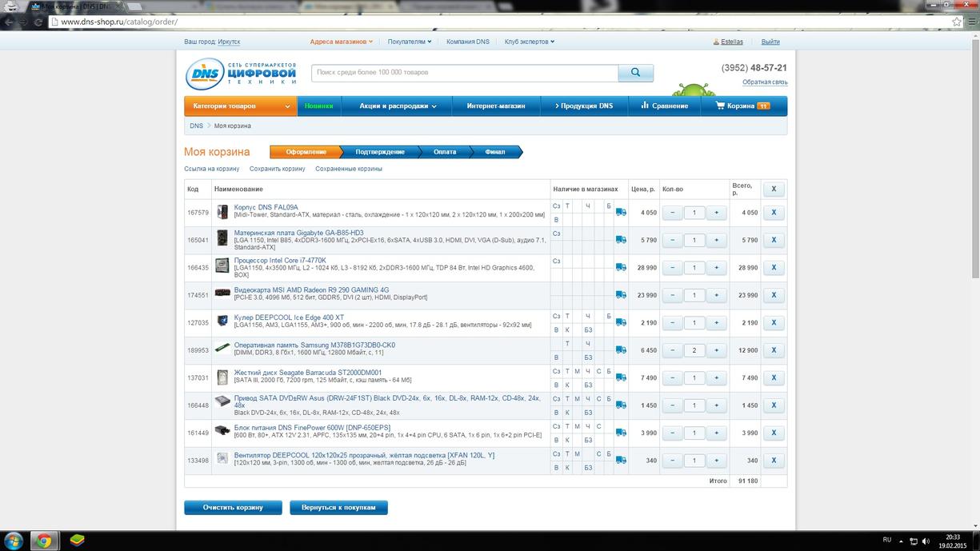
Task: Click delivery truck icon for Seagate Barracuda row
Action: (621, 377)
